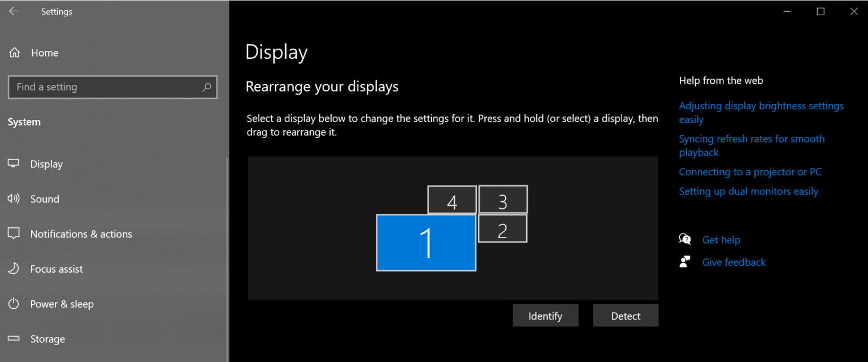Viewport: 868px width, 362px height.
Task: Click the back arrow to leave Settings page
Action: [x=14, y=11]
